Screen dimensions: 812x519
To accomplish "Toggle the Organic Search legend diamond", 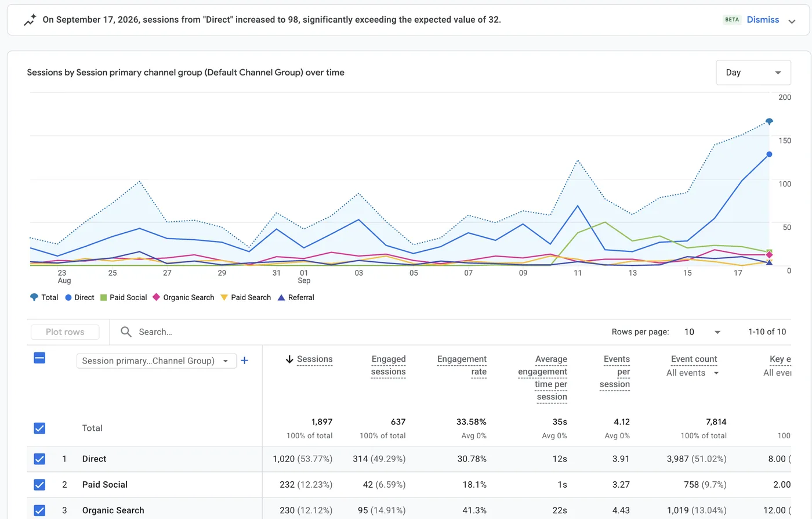I will 156,297.
